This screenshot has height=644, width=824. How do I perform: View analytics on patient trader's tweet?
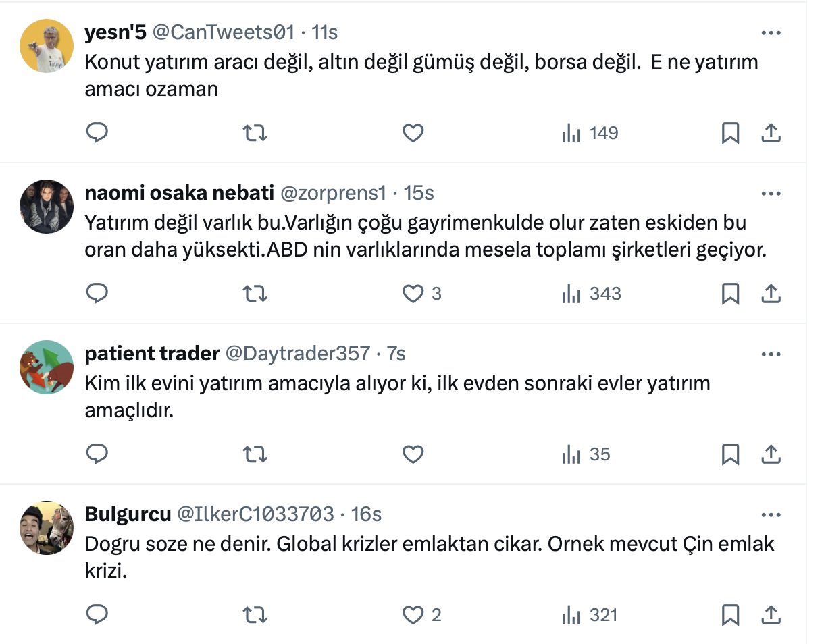coord(586,455)
